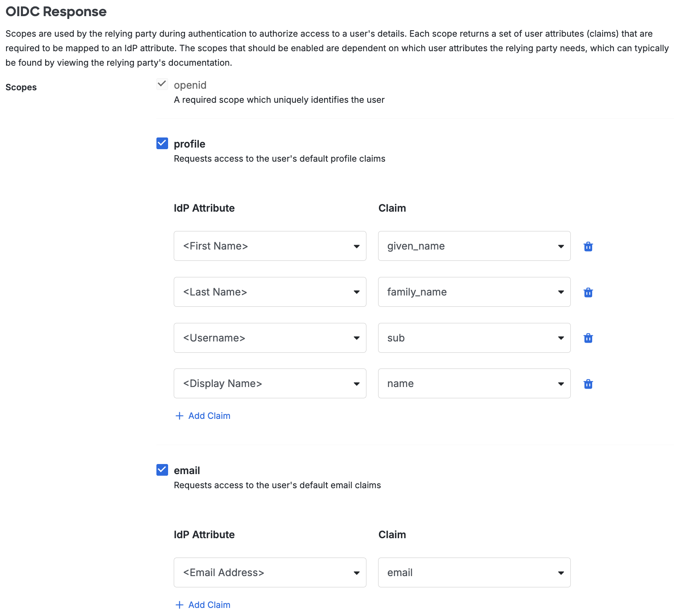Screen dimensions: 674x616
Task: Delete the name claim mapping
Action: (588, 383)
